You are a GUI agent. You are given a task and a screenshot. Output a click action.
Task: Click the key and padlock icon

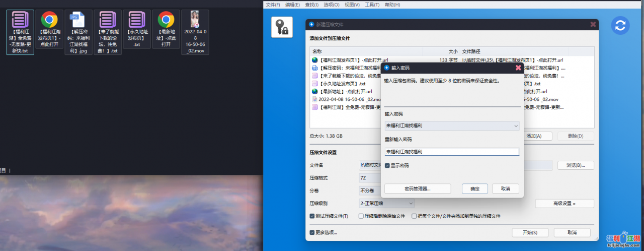click(282, 27)
